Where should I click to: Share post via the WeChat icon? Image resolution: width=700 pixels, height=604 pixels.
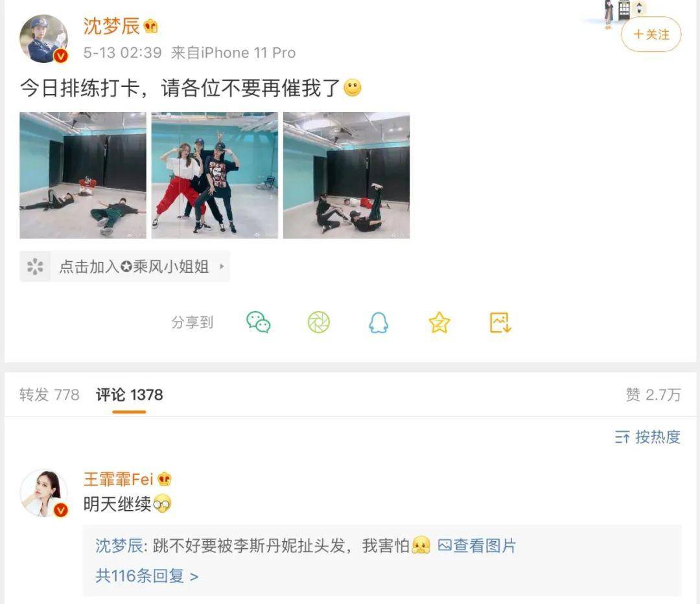point(259,322)
